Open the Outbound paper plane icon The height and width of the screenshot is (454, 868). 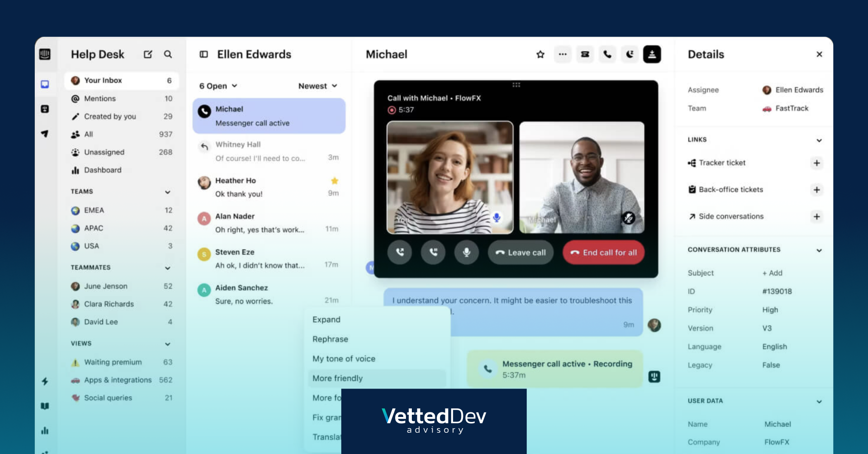point(45,134)
